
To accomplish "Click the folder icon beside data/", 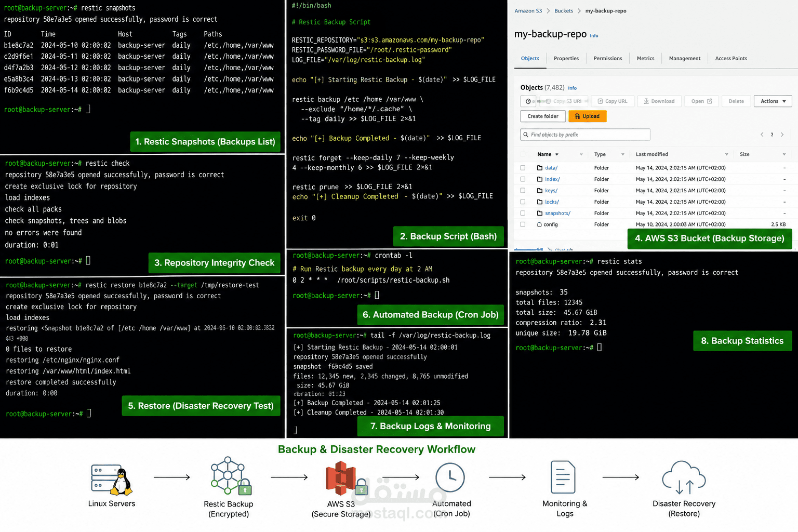I will click(x=540, y=168).
